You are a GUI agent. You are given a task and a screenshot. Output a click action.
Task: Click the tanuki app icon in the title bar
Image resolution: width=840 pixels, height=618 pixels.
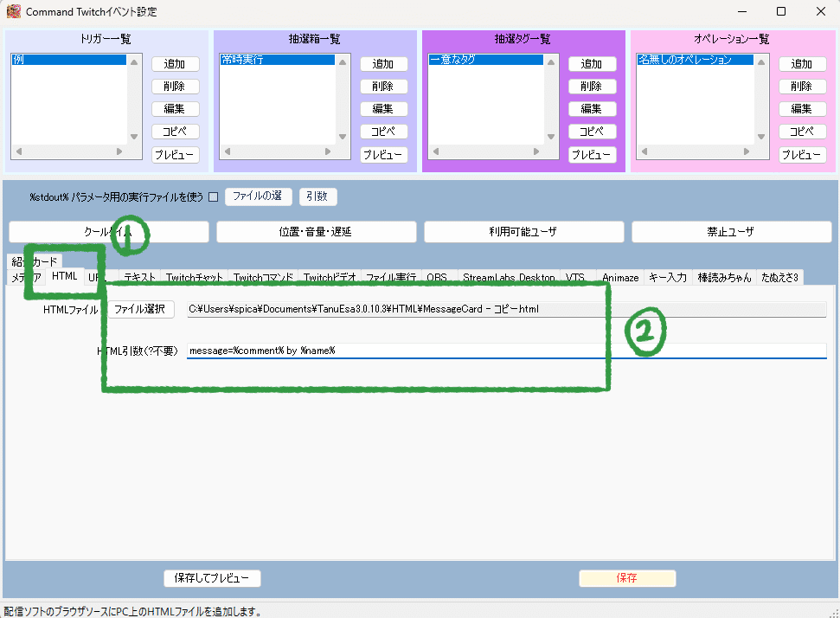tap(13, 11)
